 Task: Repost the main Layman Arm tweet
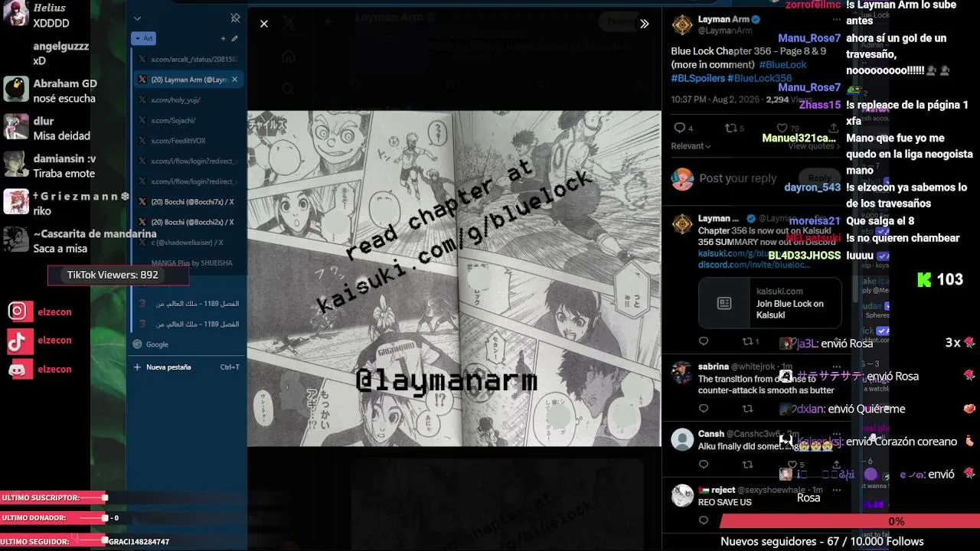point(730,128)
